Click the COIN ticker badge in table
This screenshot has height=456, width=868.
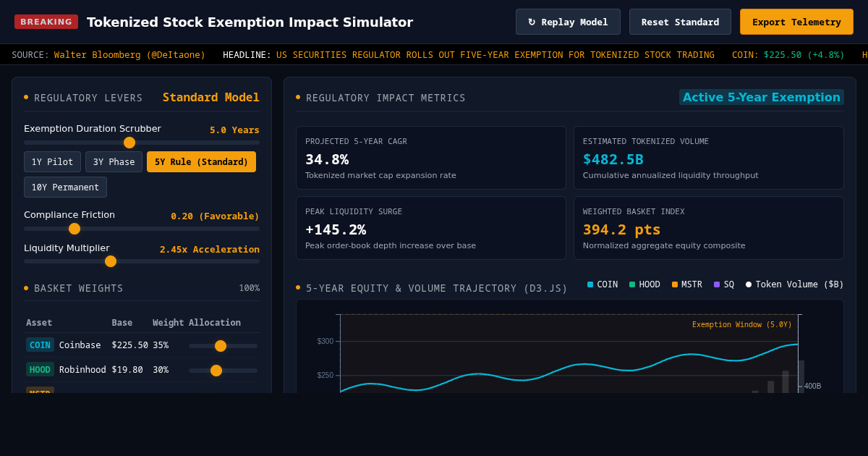point(40,345)
